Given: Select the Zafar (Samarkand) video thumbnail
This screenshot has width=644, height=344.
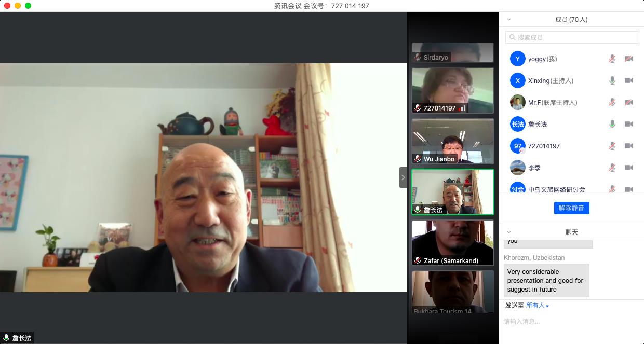Looking at the screenshot, I should (452, 243).
